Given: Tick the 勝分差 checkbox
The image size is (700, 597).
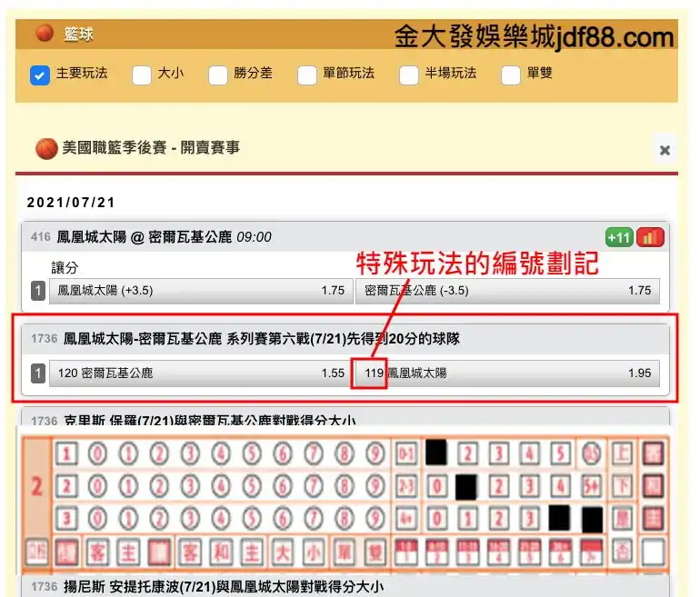Looking at the screenshot, I should [x=217, y=75].
